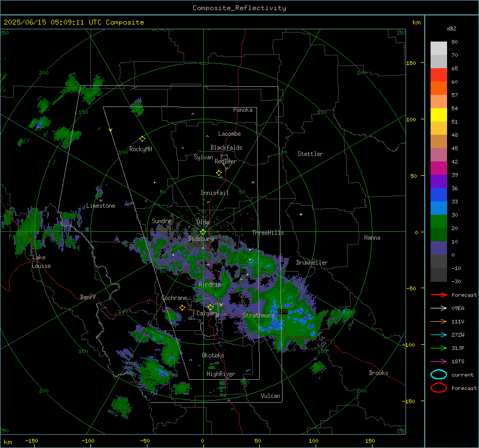Click the yellow diamond marker near Cochrane

coord(183,307)
